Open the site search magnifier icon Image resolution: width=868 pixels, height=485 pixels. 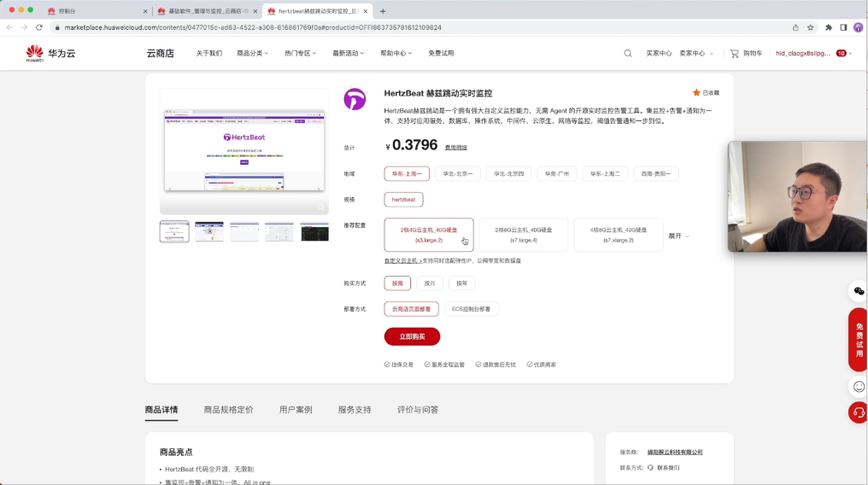click(x=628, y=53)
